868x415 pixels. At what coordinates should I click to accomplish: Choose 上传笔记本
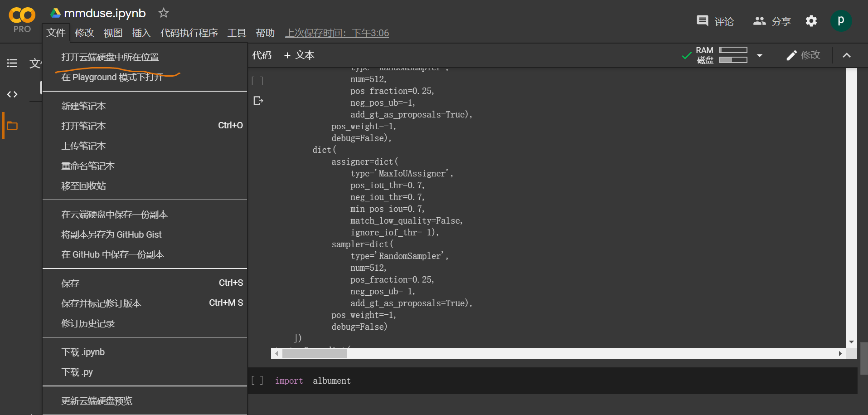pyautogui.click(x=145, y=146)
